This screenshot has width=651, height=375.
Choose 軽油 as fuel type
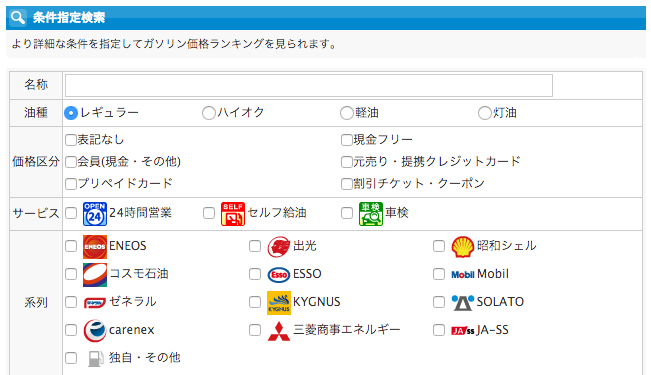[x=347, y=113]
